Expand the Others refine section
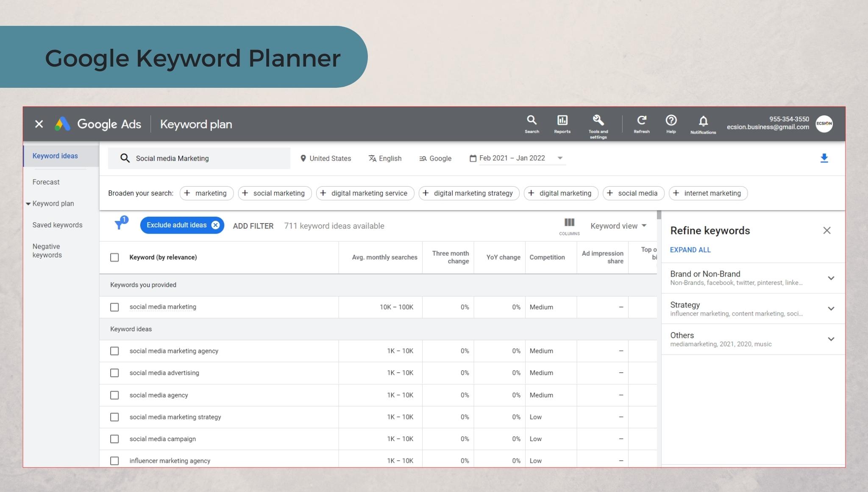Image resolution: width=868 pixels, height=492 pixels. click(x=831, y=339)
